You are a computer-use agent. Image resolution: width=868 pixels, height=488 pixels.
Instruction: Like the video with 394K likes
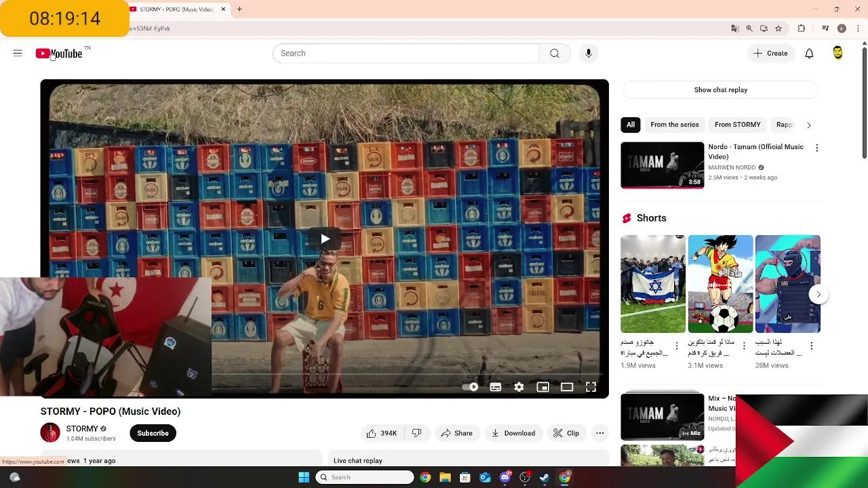click(382, 433)
